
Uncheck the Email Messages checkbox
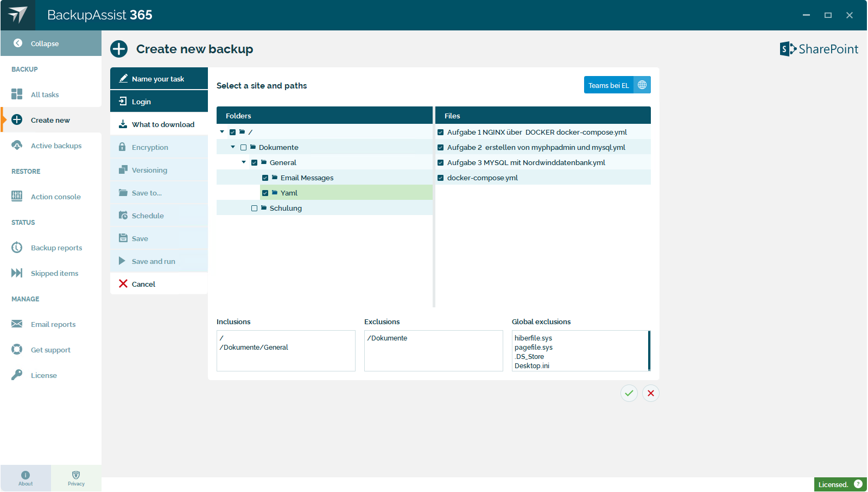coord(265,178)
